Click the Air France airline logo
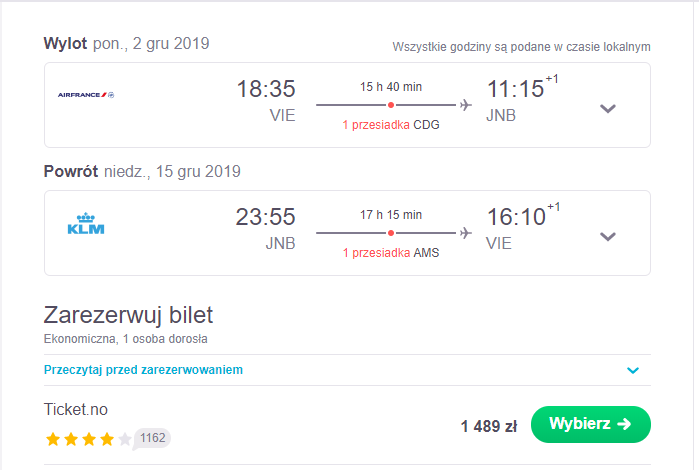Screen dimensions: 699x470 (86, 95)
